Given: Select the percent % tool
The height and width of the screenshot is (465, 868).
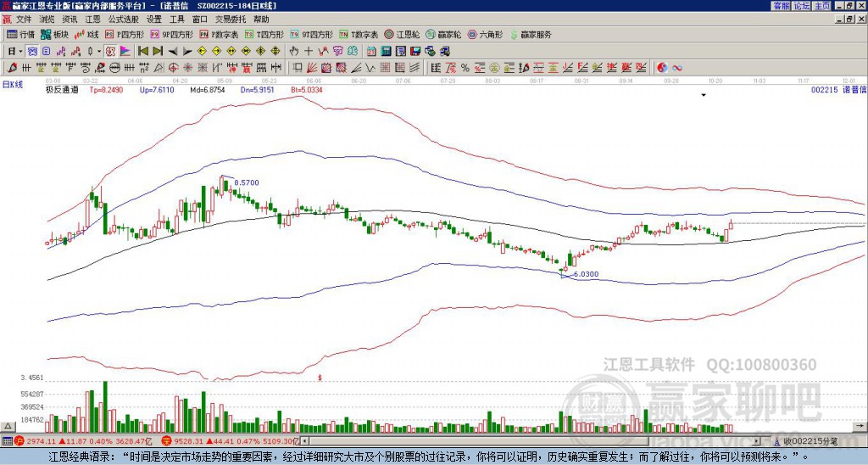Looking at the screenshot, I should [465, 68].
